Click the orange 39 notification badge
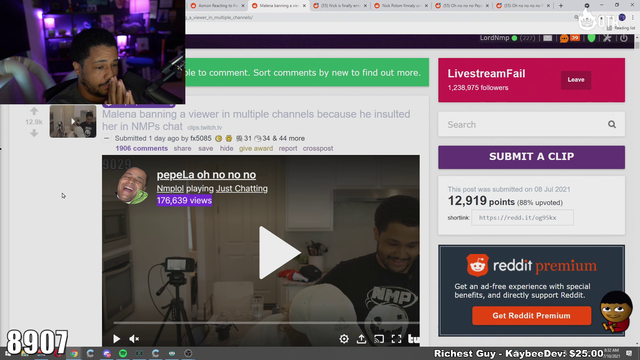This screenshot has width=640, height=360. click(x=575, y=38)
